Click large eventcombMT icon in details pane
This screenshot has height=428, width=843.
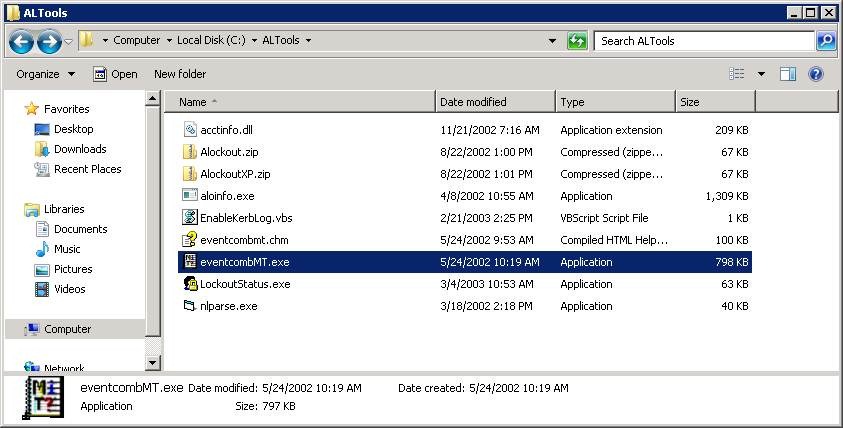(x=44, y=397)
